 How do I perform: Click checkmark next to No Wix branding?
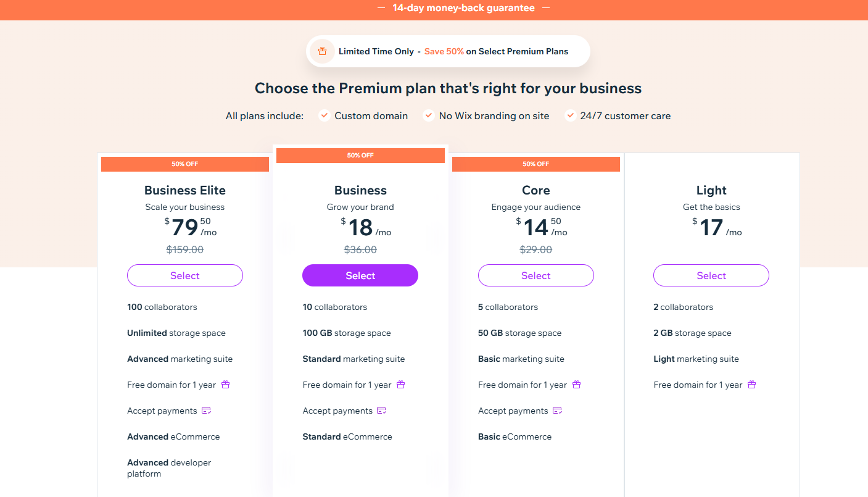(x=428, y=115)
